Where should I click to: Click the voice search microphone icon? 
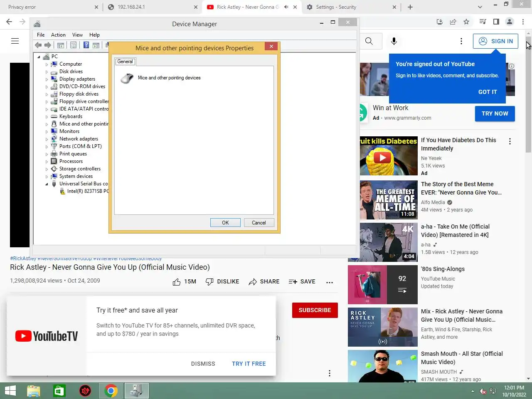click(x=394, y=41)
